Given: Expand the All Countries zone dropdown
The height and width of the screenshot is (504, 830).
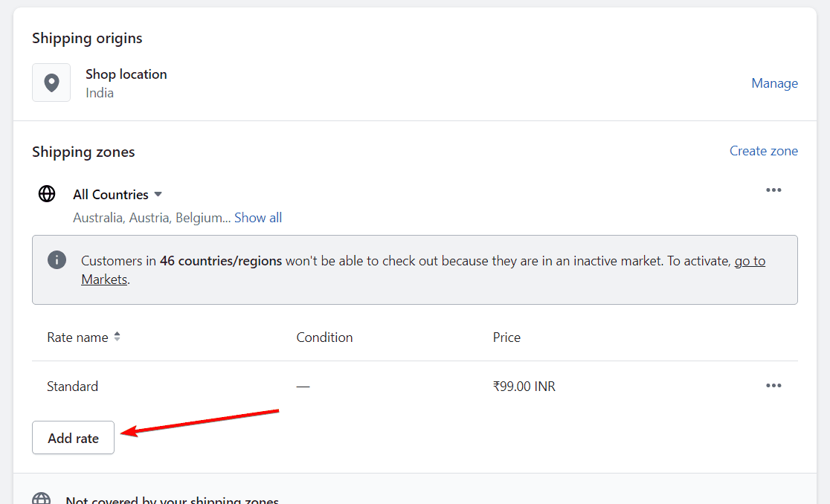Looking at the screenshot, I should coord(158,194).
